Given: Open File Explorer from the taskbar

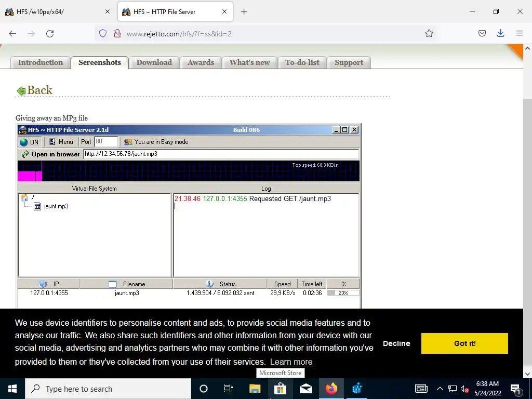Looking at the screenshot, I should tap(255, 389).
